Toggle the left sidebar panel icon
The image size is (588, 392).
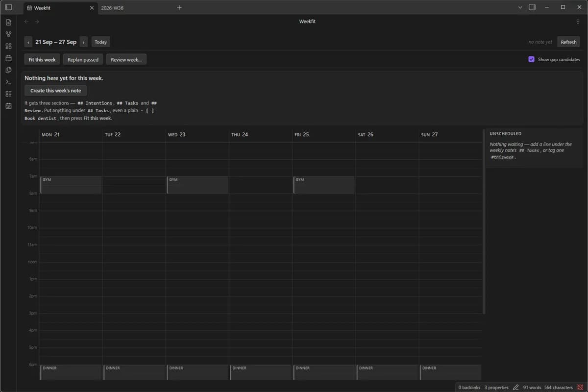pos(8,7)
